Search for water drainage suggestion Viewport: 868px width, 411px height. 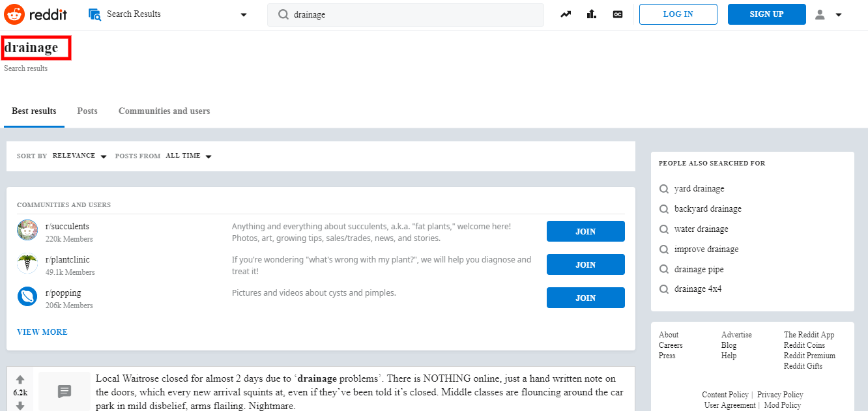pos(701,229)
